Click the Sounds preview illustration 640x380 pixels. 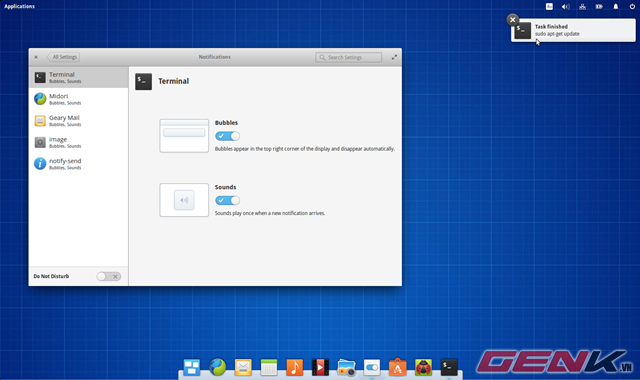[x=184, y=200]
